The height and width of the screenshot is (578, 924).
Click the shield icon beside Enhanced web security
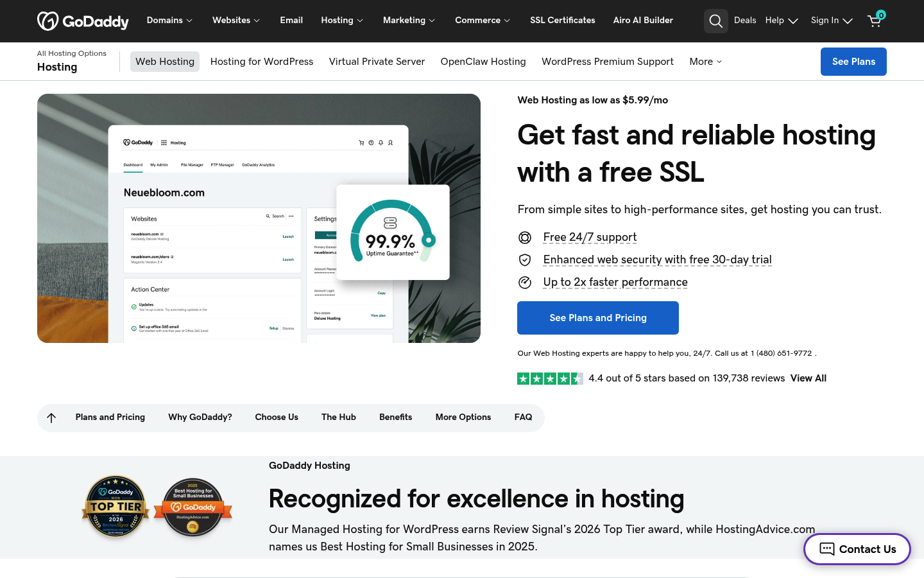[x=525, y=259]
